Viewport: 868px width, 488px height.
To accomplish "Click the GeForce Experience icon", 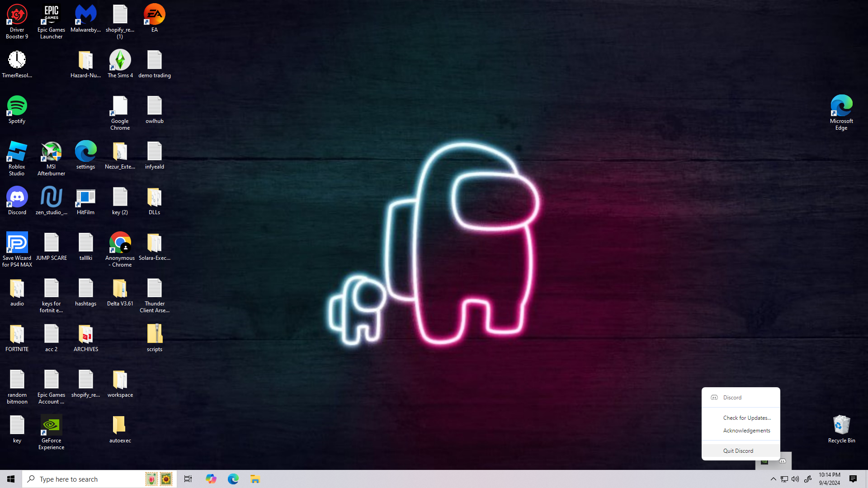I will click(51, 426).
